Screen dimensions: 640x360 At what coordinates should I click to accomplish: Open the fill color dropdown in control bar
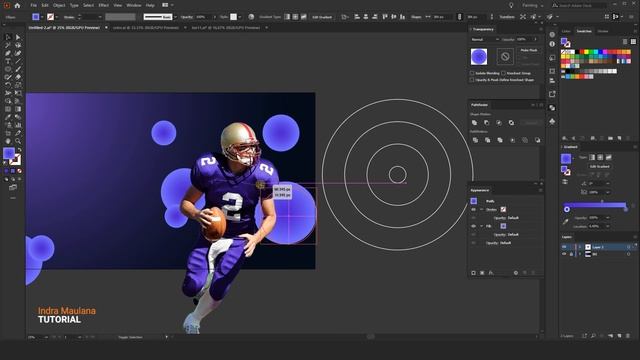click(x=42, y=17)
